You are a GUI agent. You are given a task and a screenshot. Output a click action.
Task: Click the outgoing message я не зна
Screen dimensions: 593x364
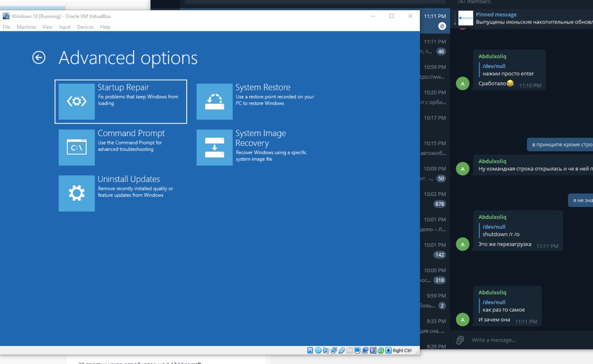click(x=580, y=200)
